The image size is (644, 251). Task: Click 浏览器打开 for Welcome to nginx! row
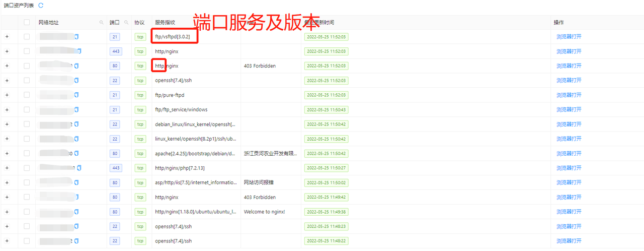coord(569,212)
